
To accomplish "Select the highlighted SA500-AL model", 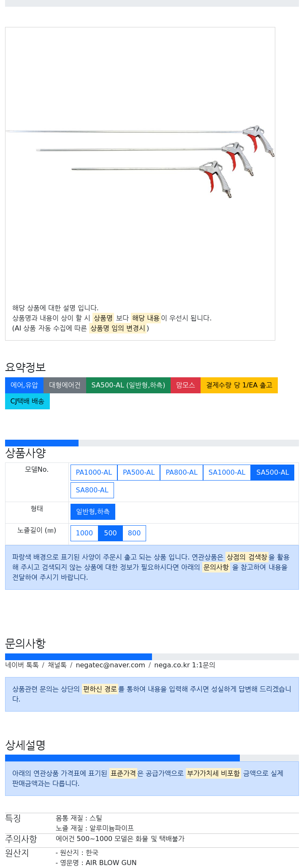I will point(272,473).
